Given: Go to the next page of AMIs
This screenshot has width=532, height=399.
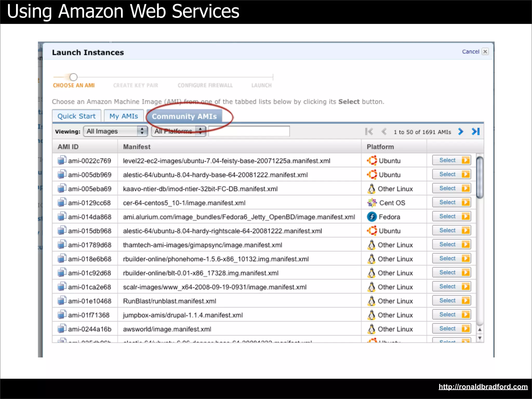Looking at the screenshot, I should pos(461,132).
